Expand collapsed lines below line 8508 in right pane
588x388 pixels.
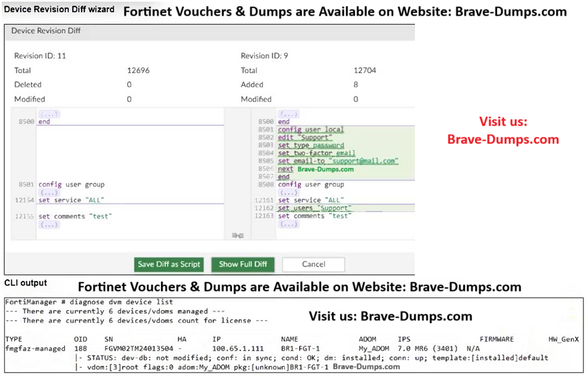coord(289,192)
